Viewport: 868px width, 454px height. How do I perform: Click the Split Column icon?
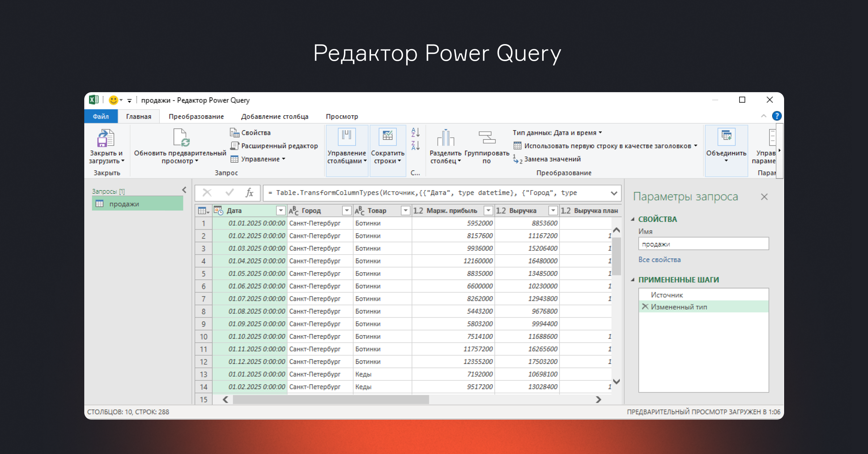point(445,138)
